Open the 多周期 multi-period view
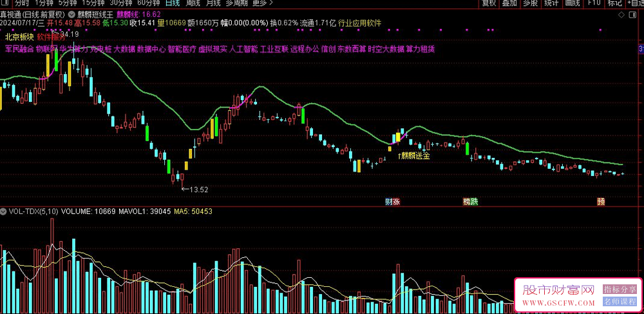This screenshot has height=314, width=644. 236,3
